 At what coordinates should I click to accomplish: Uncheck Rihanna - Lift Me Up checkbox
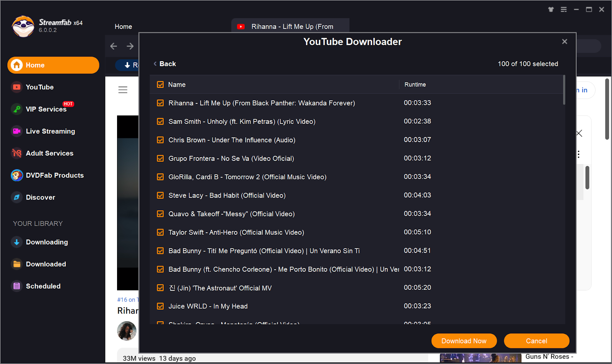(160, 103)
